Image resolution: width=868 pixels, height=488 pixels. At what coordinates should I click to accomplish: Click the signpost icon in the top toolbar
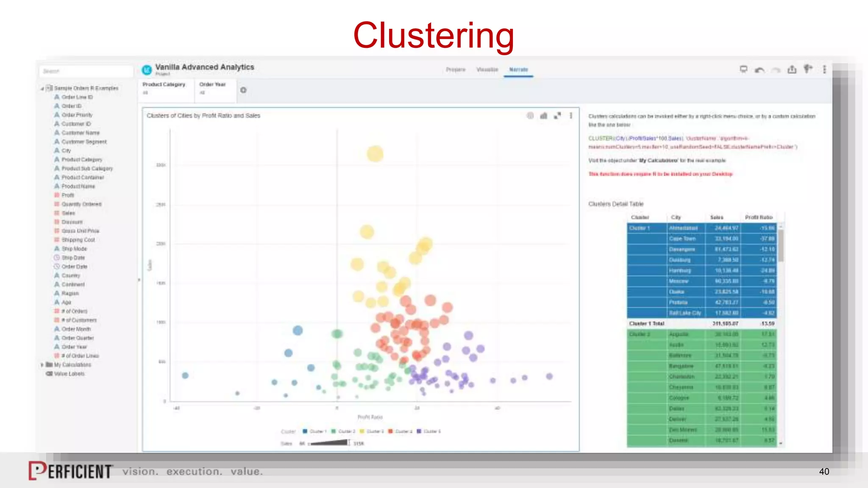click(x=808, y=69)
